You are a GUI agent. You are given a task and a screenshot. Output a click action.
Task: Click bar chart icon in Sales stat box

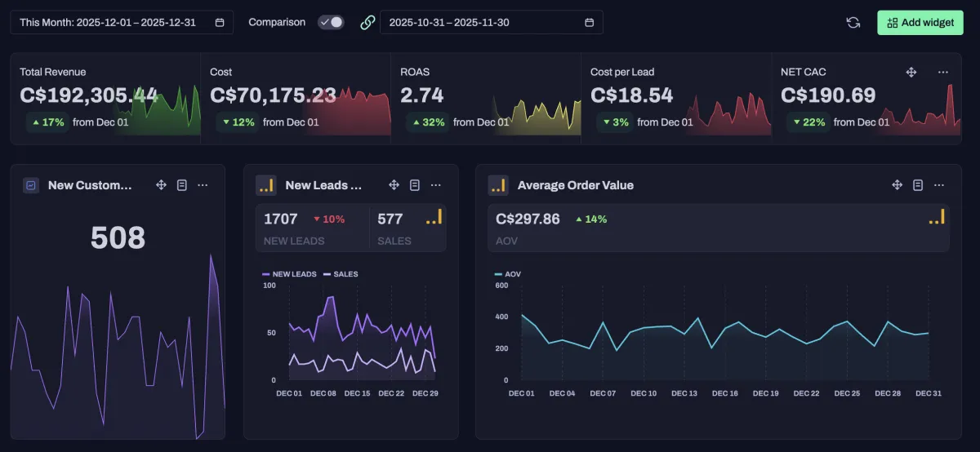point(434,217)
